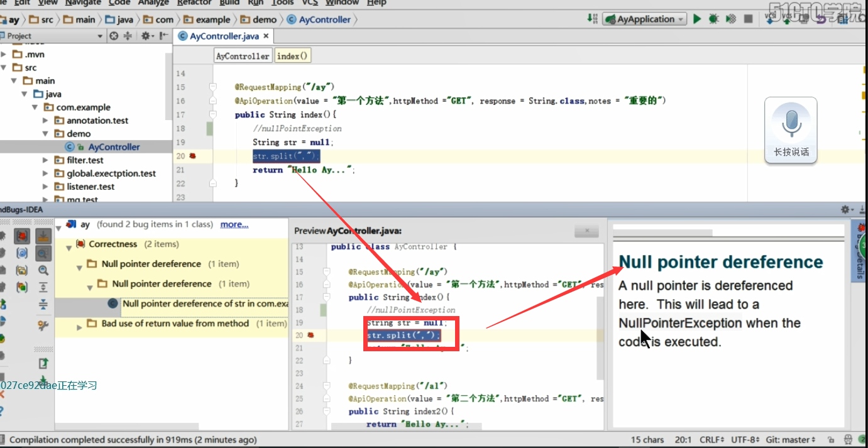Expand all bug tree nodes icon
This screenshot has width=868, height=448.
(x=43, y=287)
